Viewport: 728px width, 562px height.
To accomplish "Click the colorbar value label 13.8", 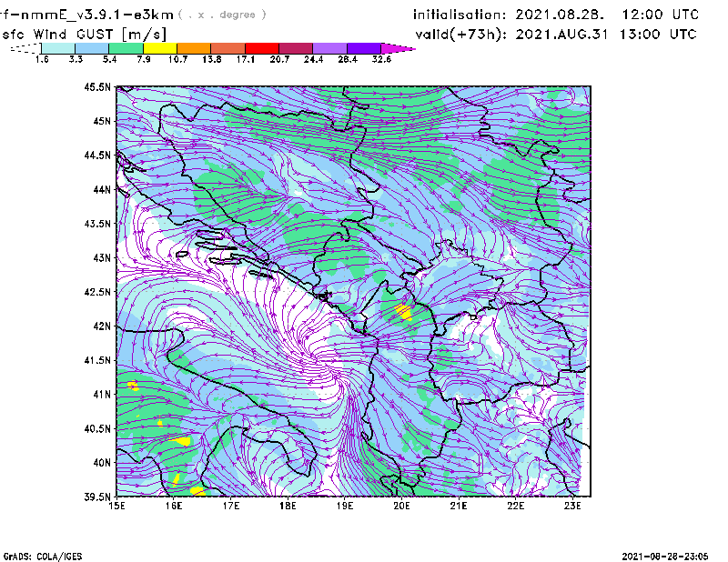I will click(x=211, y=59).
